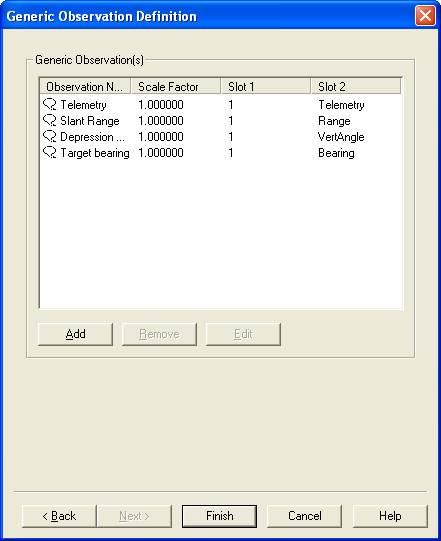
Task: Close the Generic Observation Definition window
Action: [425, 16]
